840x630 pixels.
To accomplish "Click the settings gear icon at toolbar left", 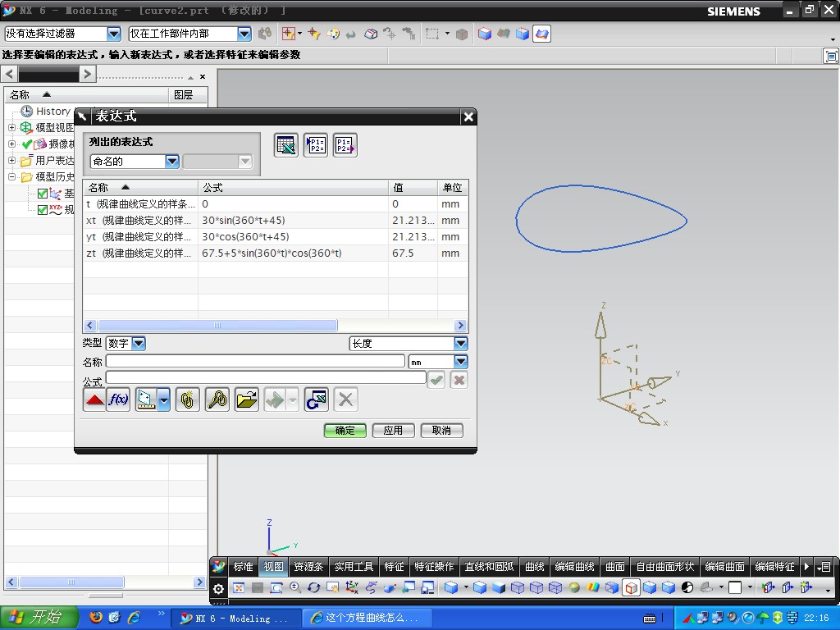I will (x=218, y=589).
